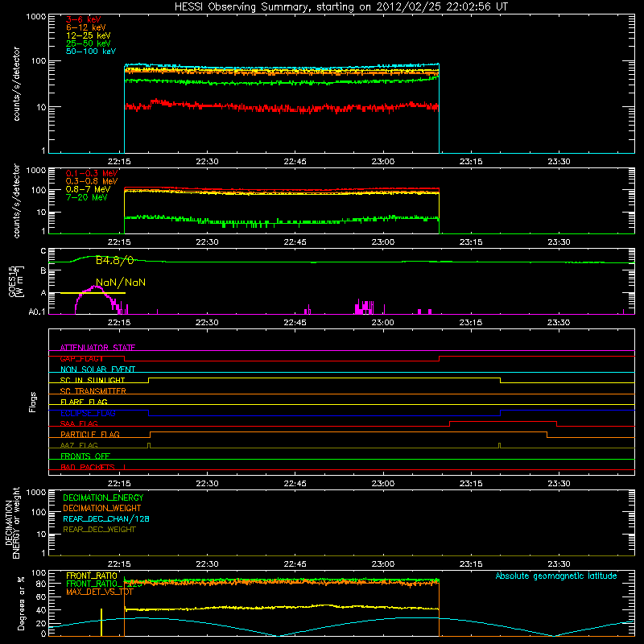Click 22:45 tick label under Flags plot
Screen dimensions: 644x644
(295, 484)
